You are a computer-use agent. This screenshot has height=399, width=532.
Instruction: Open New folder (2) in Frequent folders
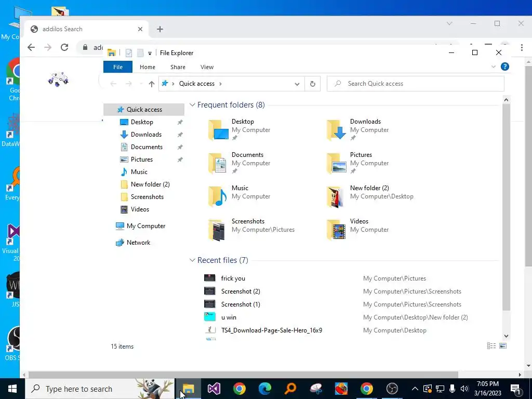(x=370, y=196)
